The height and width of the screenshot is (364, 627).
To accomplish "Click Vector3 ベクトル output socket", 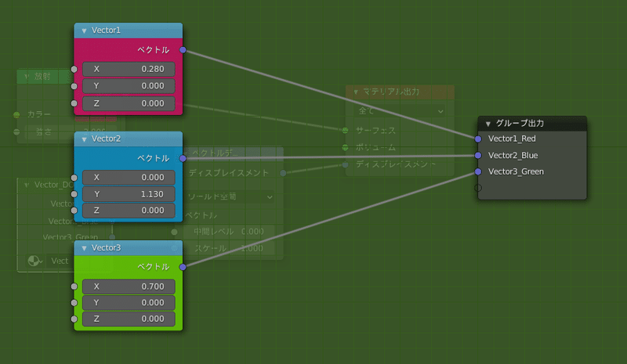I will click(x=183, y=267).
